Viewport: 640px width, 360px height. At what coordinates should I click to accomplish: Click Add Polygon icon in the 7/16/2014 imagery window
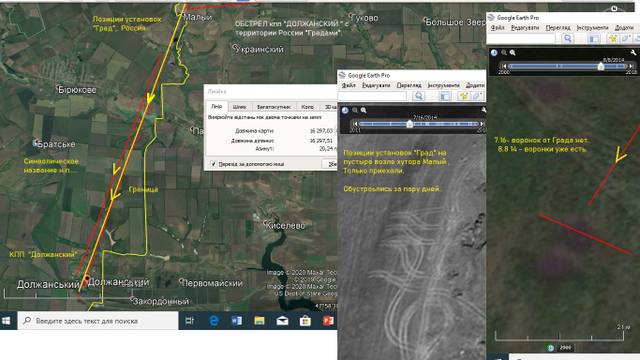click(x=476, y=96)
